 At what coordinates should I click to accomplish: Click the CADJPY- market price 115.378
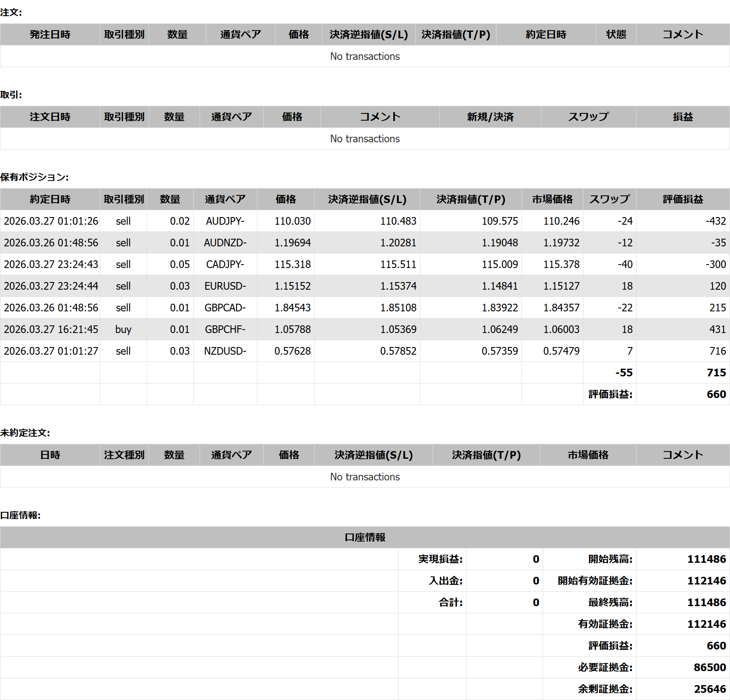coord(561,264)
